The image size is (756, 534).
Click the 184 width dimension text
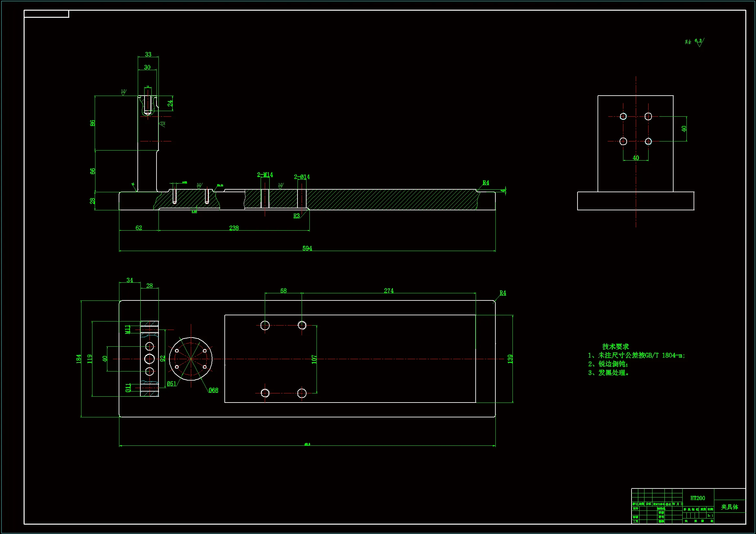79,359
